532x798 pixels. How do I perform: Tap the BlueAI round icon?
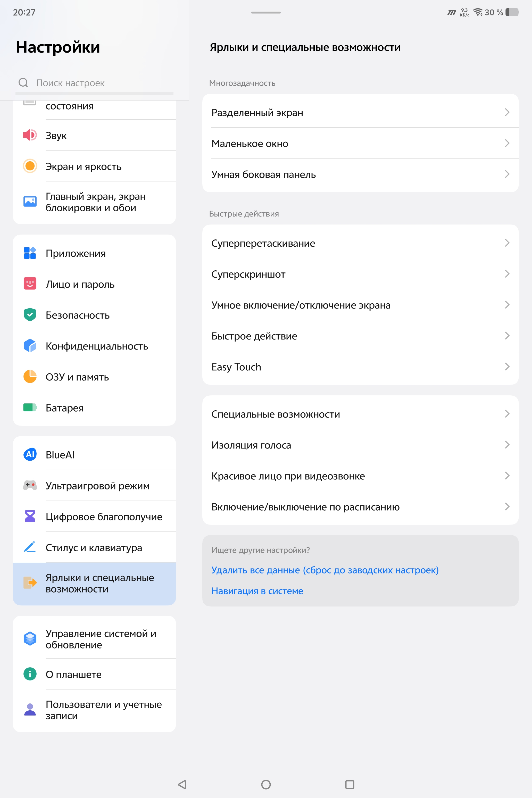coord(30,454)
